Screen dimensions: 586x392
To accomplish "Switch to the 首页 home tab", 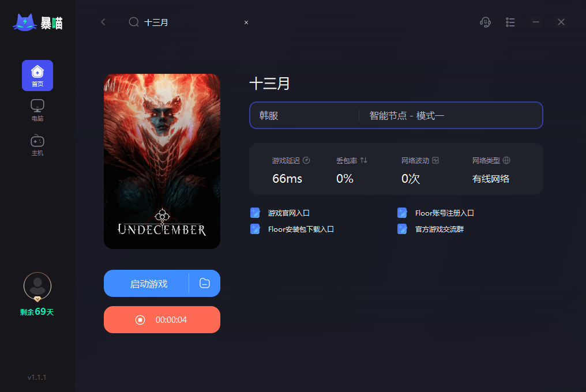I will (37, 76).
